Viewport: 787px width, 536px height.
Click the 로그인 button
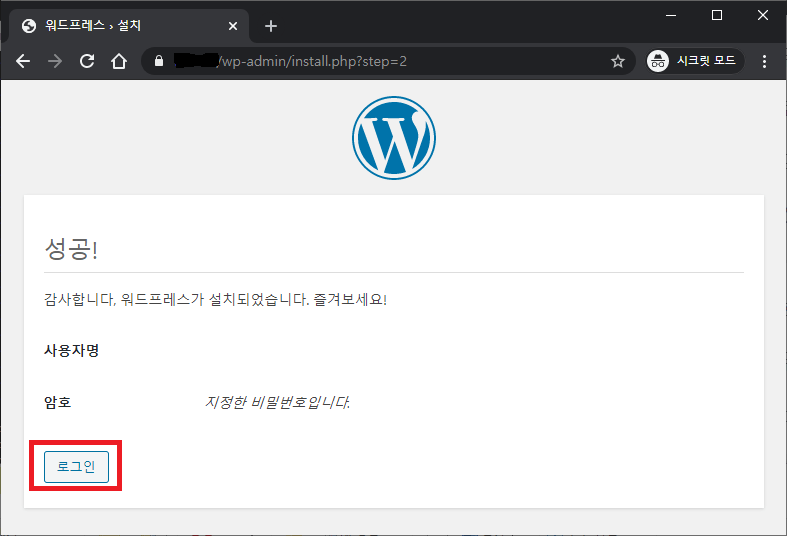(76, 466)
